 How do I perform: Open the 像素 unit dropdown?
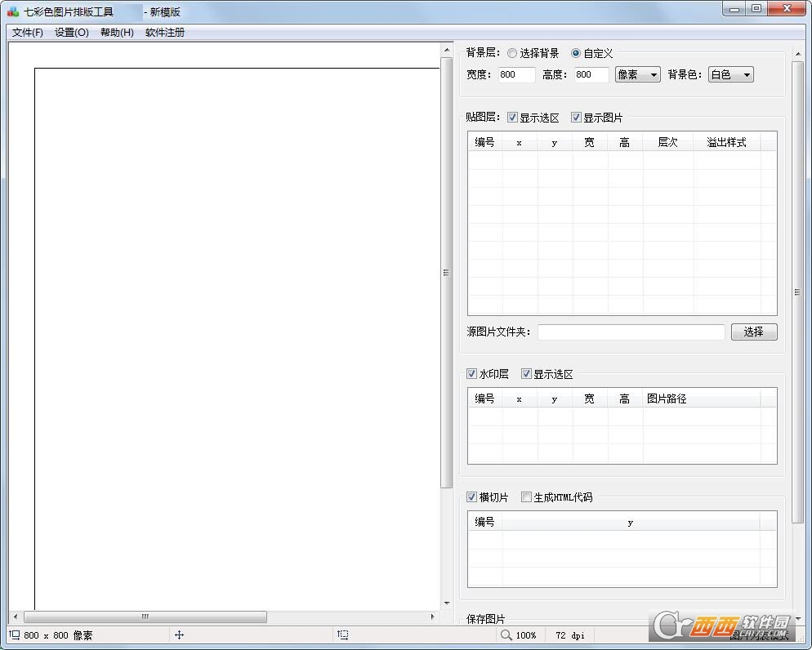tap(637, 74)
